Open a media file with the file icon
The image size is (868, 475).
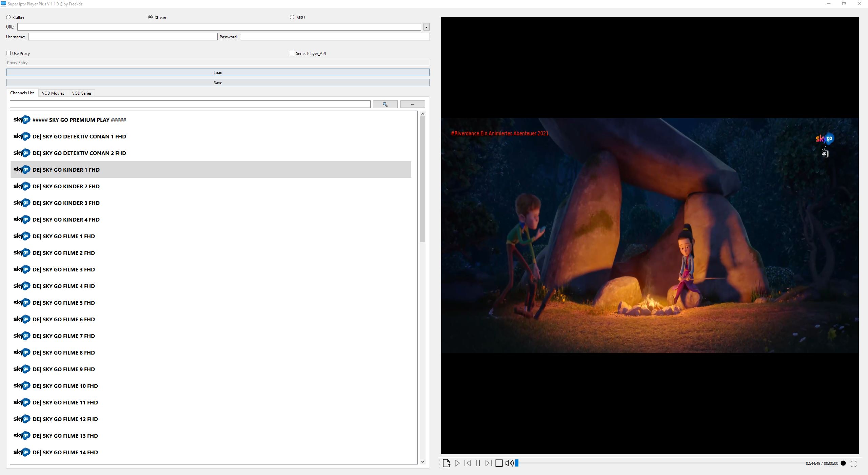pyautogui.click(x=446, y=463)
